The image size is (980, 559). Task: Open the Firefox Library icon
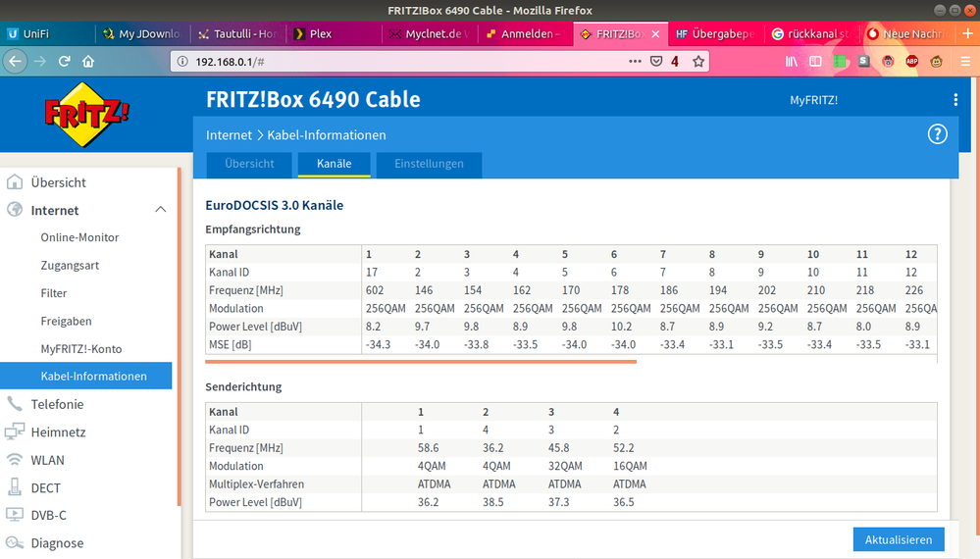coord(792,61)
